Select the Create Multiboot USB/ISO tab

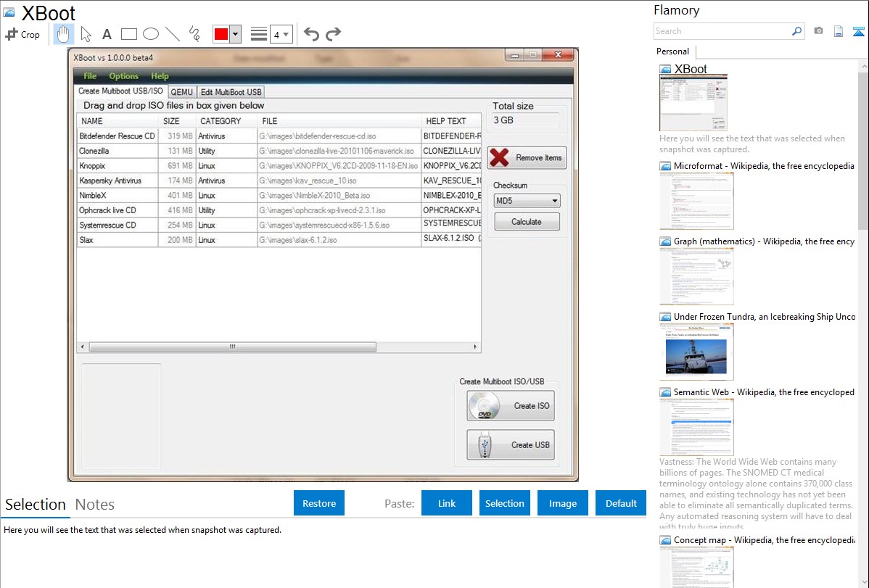[x=121, y=91]
